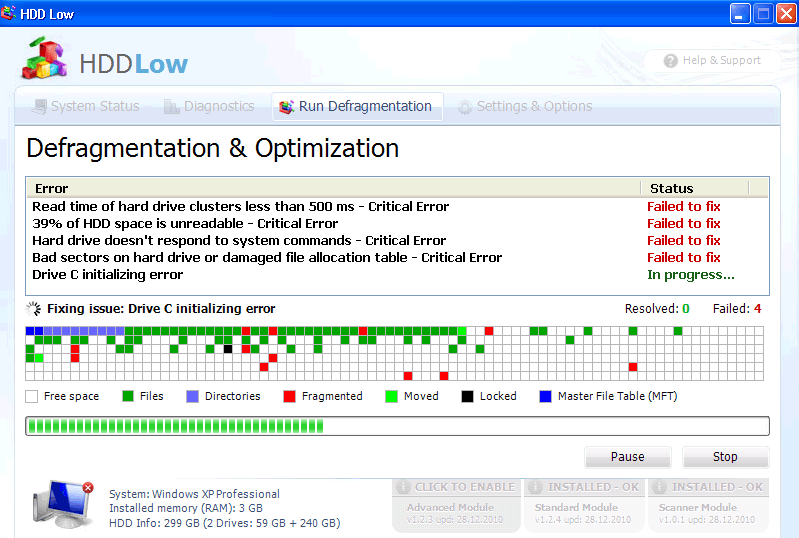Screen dimensions: 799x538
Task: Select the Drive C initializing error row
Action: pos(108,274)
